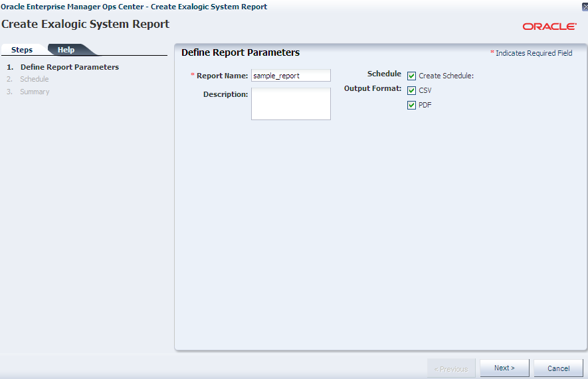Click the Description label

225,94
